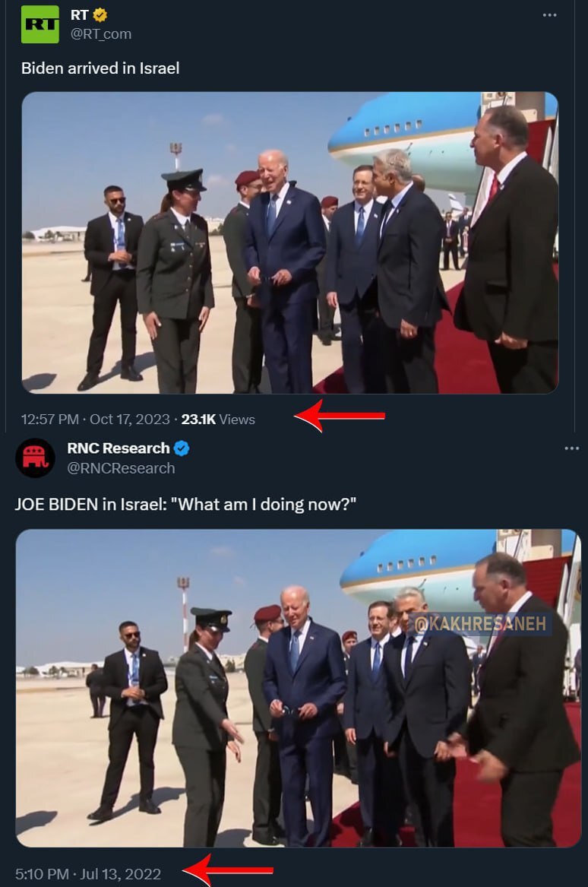Click the blue verified badge beside RNC Research
Viewport: 588px width, 887px height.
(x=182, y=448)
